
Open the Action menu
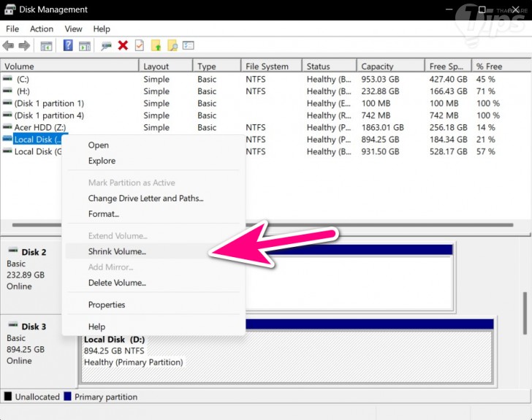[42, 28]
